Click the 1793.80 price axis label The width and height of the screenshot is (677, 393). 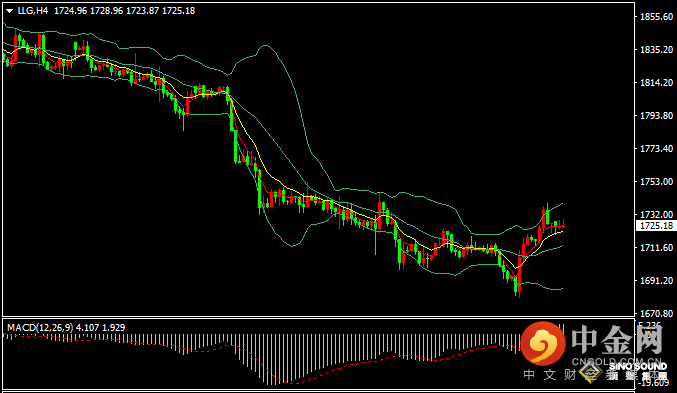point(656,116)
